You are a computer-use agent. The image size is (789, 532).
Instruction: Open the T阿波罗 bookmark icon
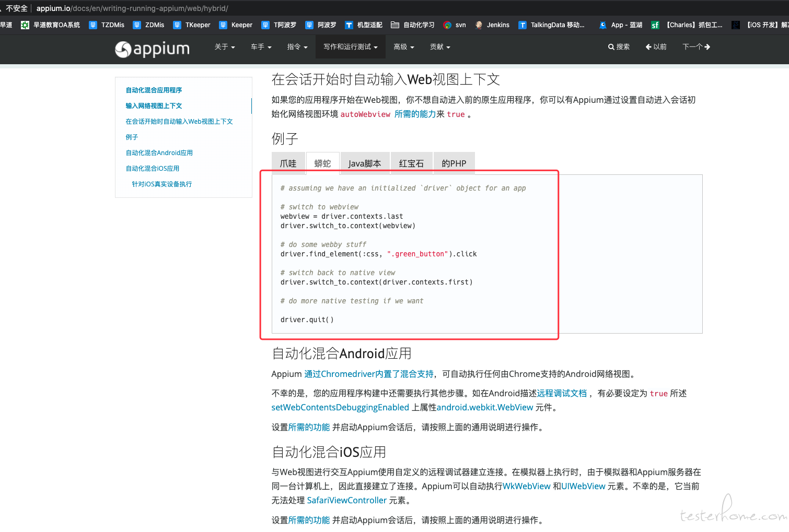pyautogui.click(x=265, y=25)
